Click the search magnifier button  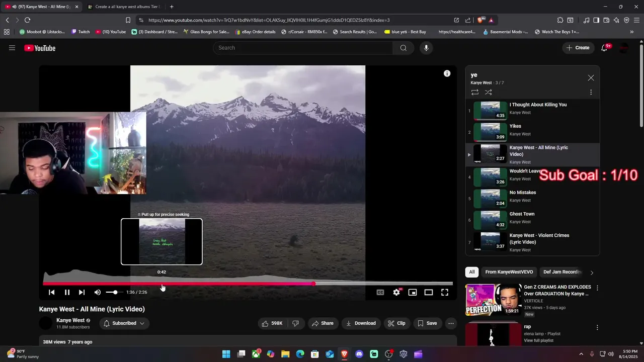[x=404, y=48]
